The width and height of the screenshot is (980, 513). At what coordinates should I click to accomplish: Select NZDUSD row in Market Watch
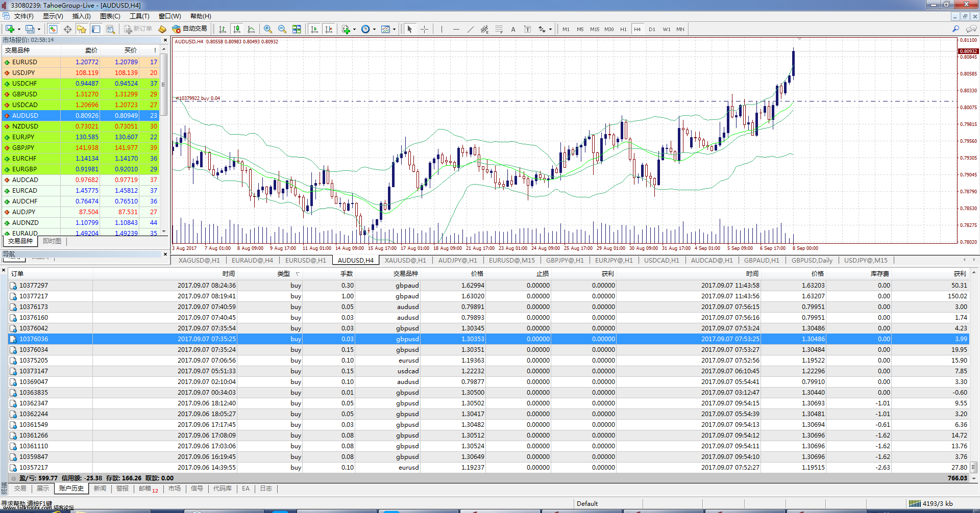click(81, 126)
